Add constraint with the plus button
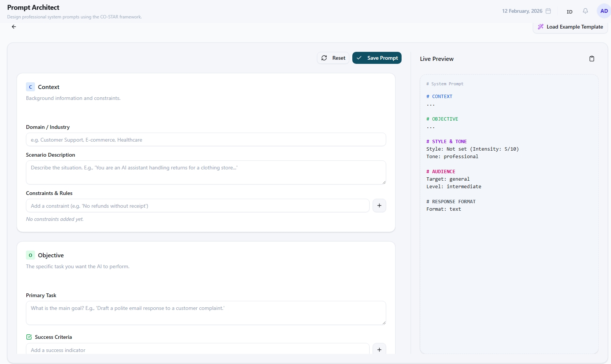Viewport: 611px width, 364px height. tap(379, 206)
